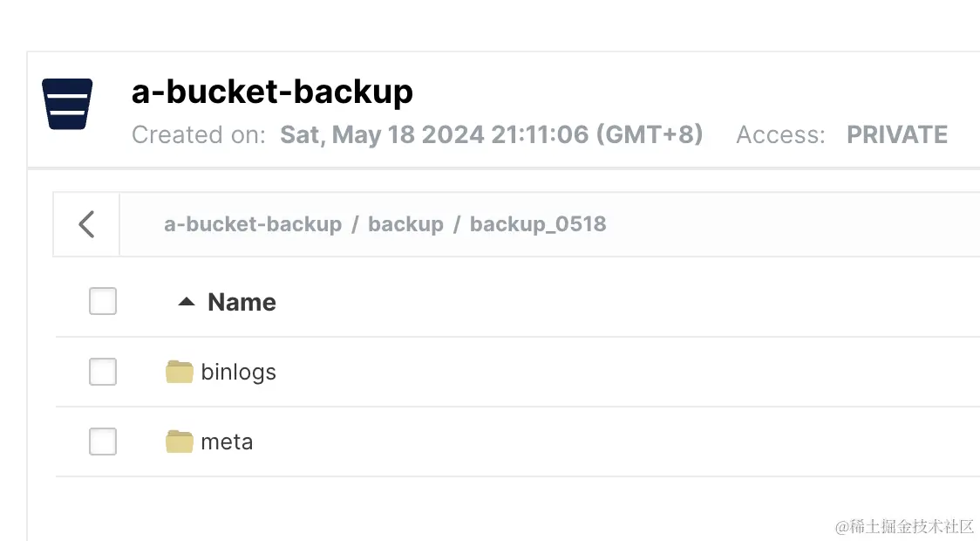980x541 pixels.
Task: Click the PRIVATE access value
Action: (897, 135)
